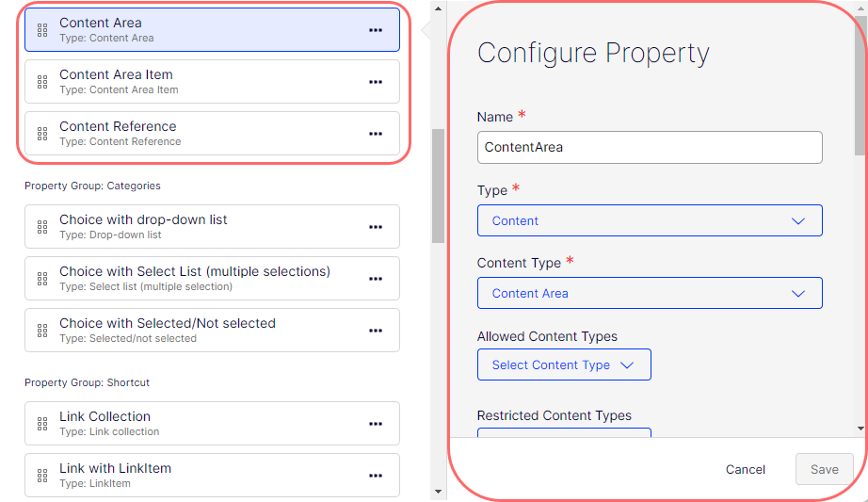Click Property Group: Shortcut heading
The width and height of the screenshot is (868, 502).
[x=87, y=383]
